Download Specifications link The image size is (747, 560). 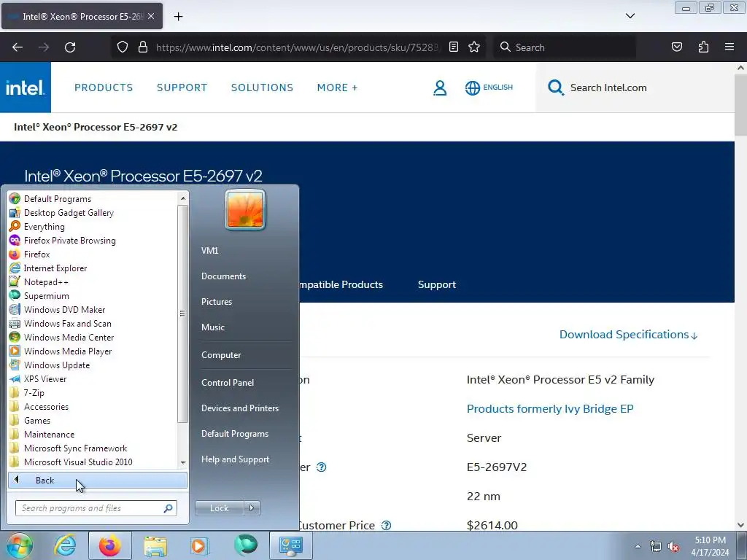(628, 335)
